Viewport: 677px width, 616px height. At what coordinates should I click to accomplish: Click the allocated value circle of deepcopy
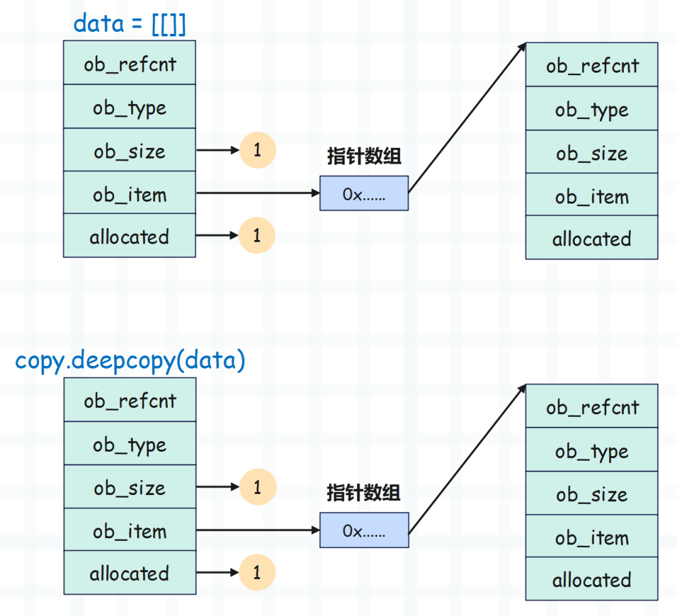click(x=258, y=572)
